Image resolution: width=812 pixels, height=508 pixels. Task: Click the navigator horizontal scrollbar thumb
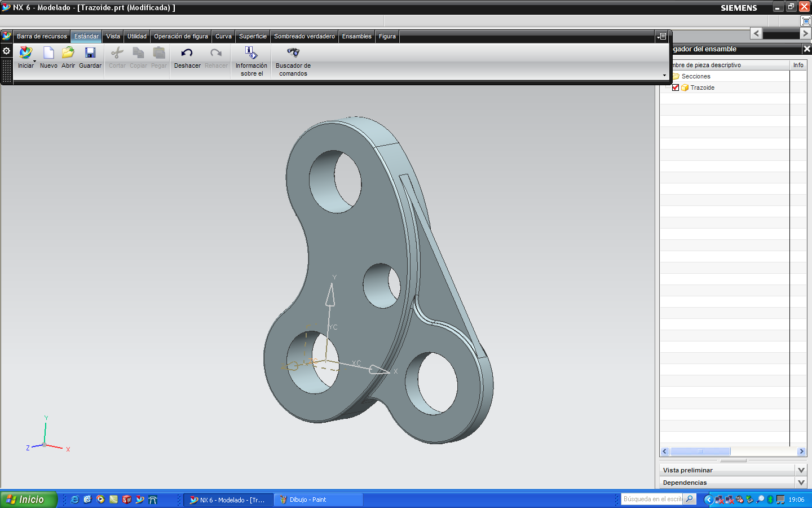click(700, 452)
